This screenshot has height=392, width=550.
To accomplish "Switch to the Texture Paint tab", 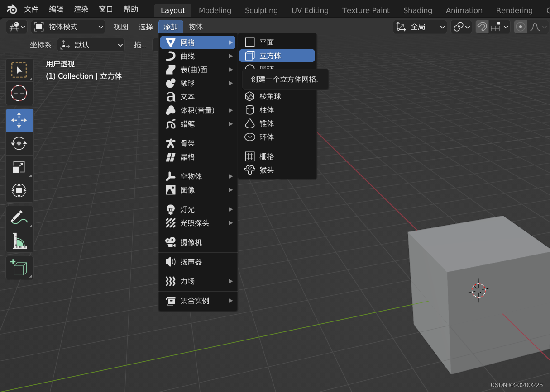I will [x=366, y=10].
